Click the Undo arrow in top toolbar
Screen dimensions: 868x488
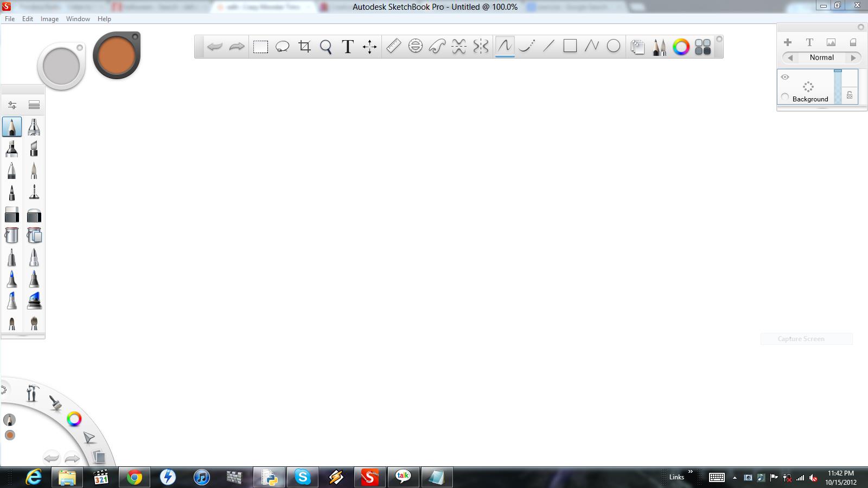click(x=215, y=47)
